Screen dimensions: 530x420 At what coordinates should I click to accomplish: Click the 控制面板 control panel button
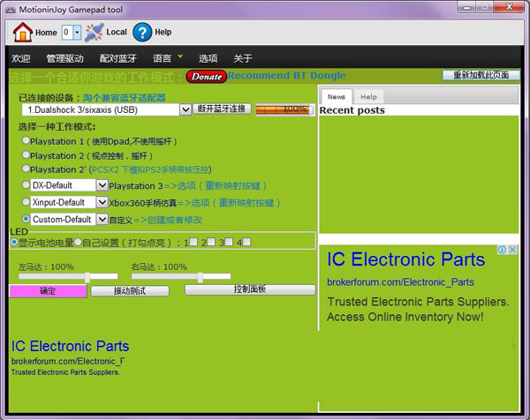250,289
